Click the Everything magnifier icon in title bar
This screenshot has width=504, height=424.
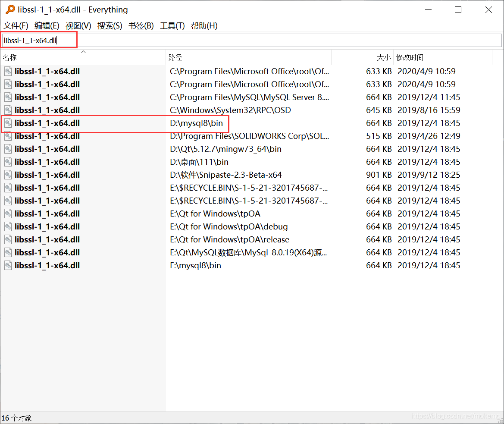tap(10, 9)
